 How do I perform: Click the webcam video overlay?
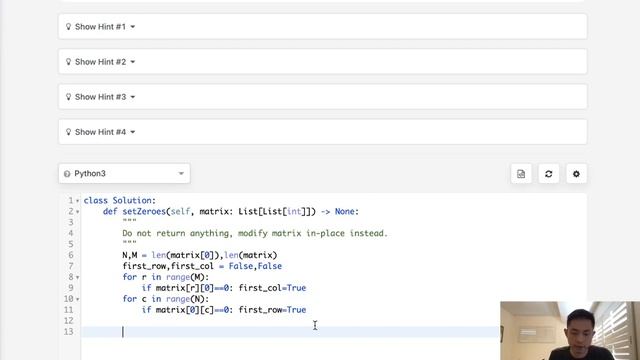[570, 331]
